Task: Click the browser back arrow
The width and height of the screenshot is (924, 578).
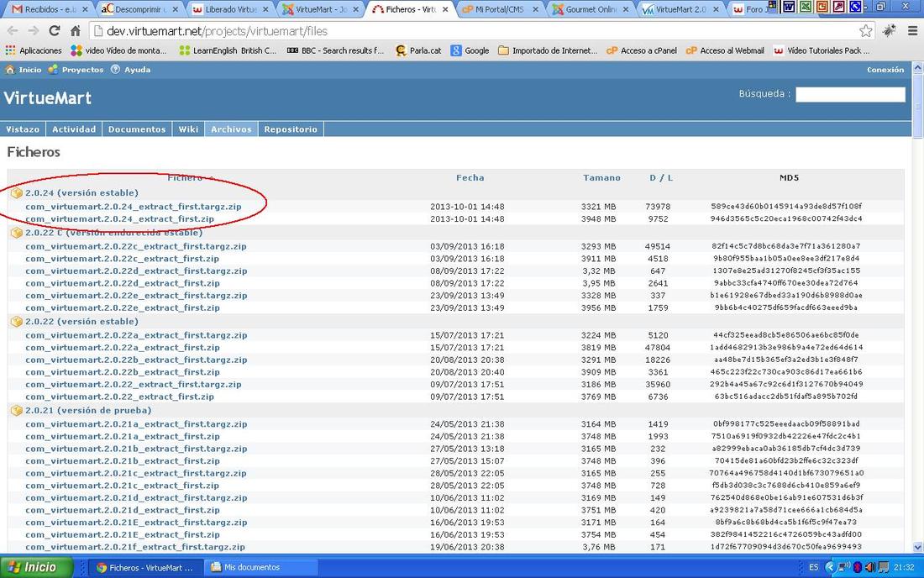Action: (13, 30)
